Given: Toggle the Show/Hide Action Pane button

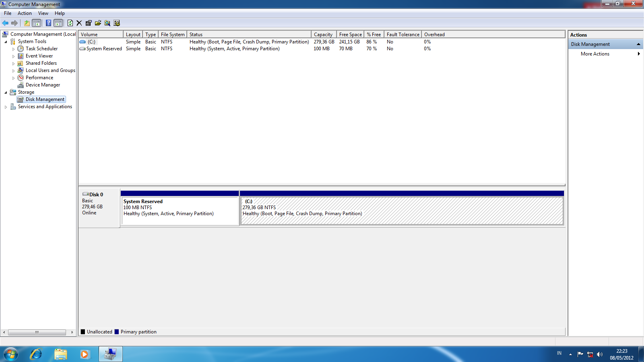Looking at the screenshot, I should point(58,23).
